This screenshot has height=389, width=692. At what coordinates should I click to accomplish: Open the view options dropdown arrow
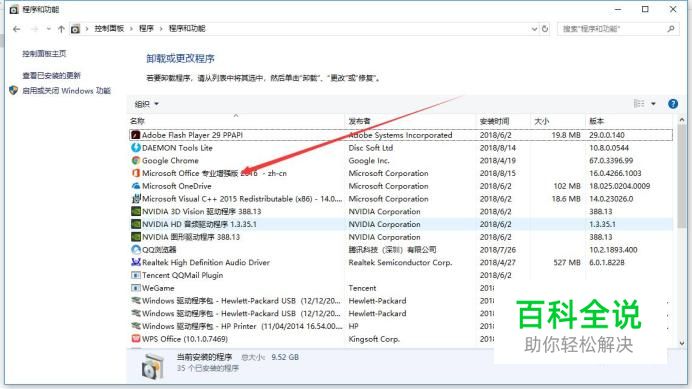coord(654,104)
